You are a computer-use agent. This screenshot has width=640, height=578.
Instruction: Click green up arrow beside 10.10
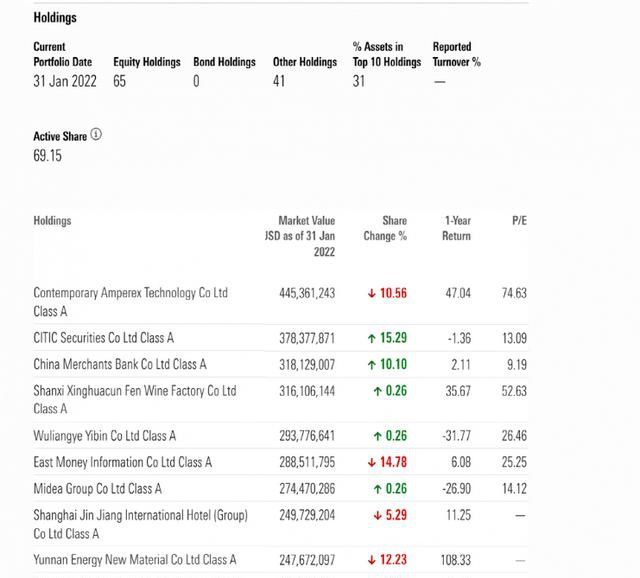click(x=371, y=365)
